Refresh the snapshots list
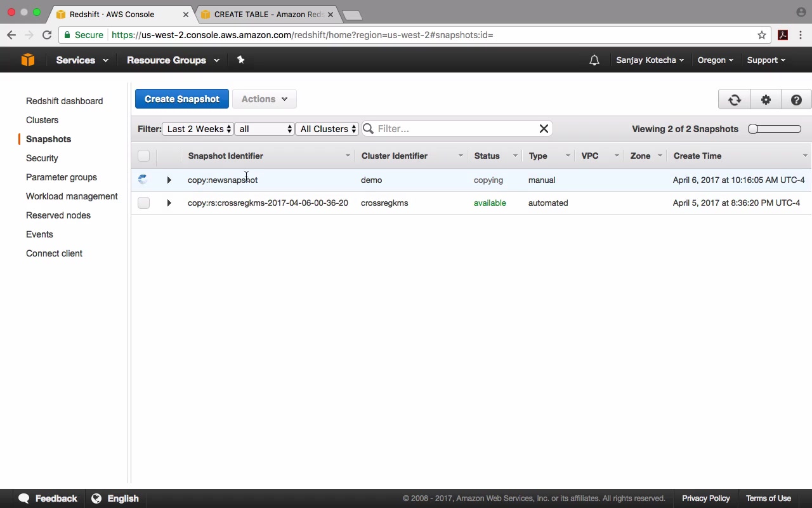The width and height of the screenshot is (812, 508). click(735, 100)
